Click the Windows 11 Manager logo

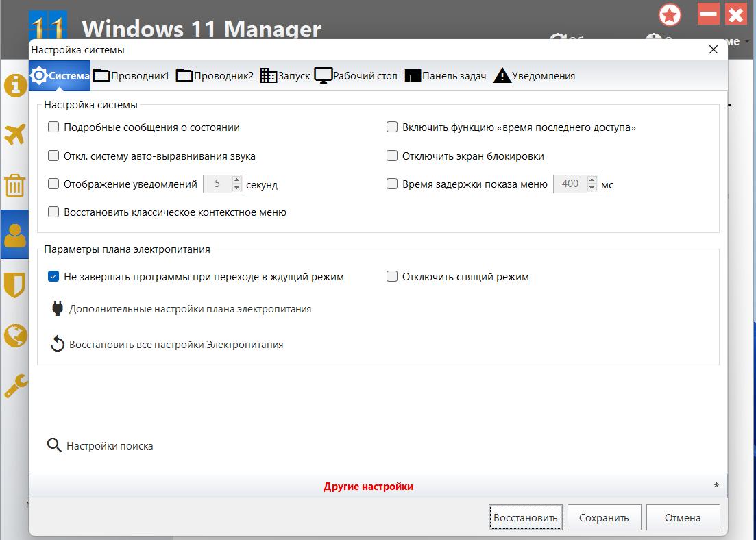48,25
